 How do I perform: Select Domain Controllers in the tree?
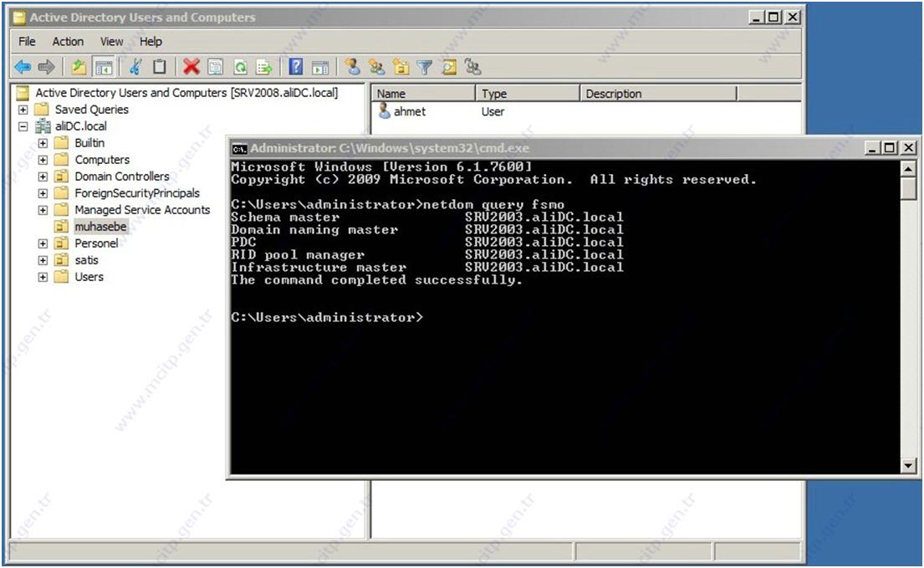tap(122, 177)
